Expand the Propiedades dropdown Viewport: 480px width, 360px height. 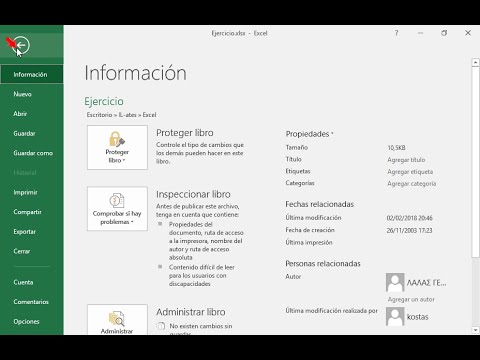coord(309,134)
